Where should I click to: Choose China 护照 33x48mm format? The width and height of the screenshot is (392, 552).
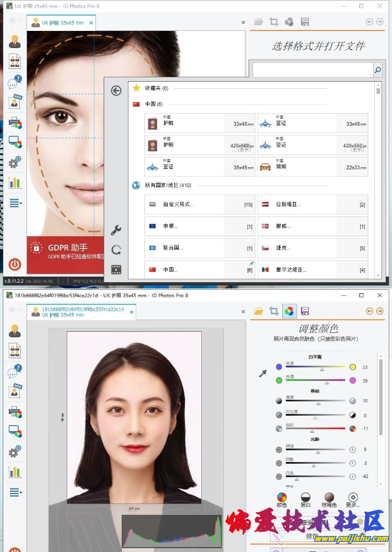pyautogui.click(x=200, y=124)
